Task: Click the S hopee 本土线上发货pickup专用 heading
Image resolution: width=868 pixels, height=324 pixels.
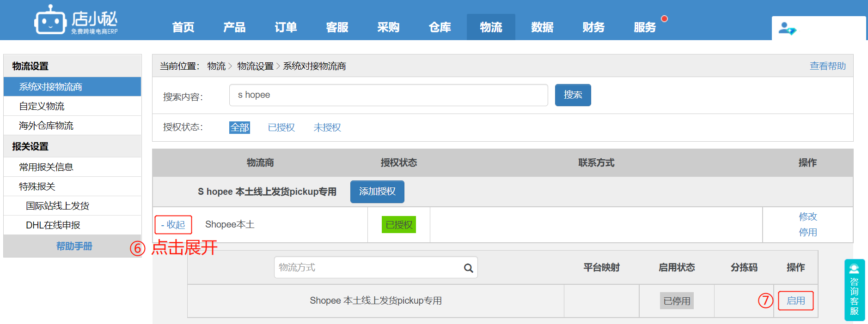Action: pyautogui.click(x=267, y=192)
